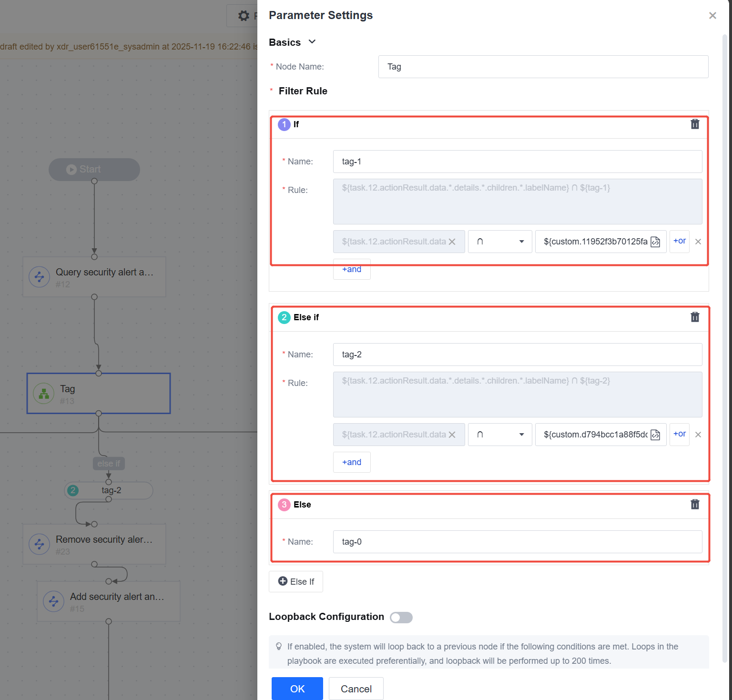Select the Query security alert node #12

tap(94, 277)
